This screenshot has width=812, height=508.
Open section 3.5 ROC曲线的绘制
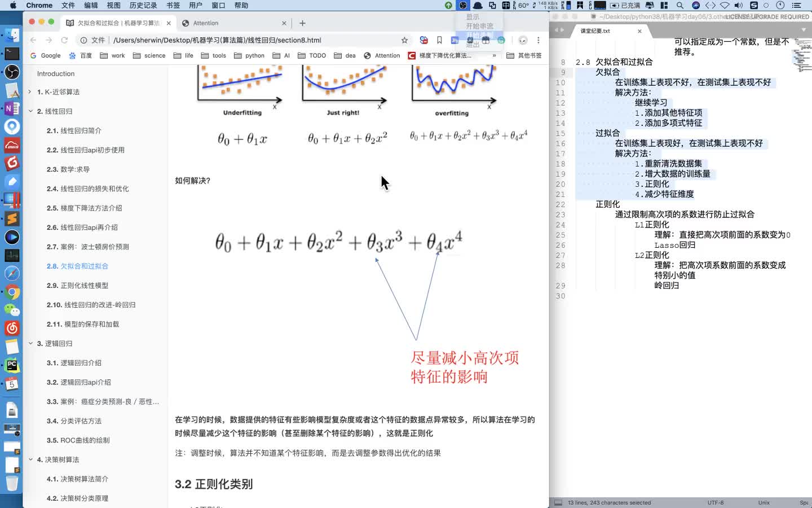[78, 440]
